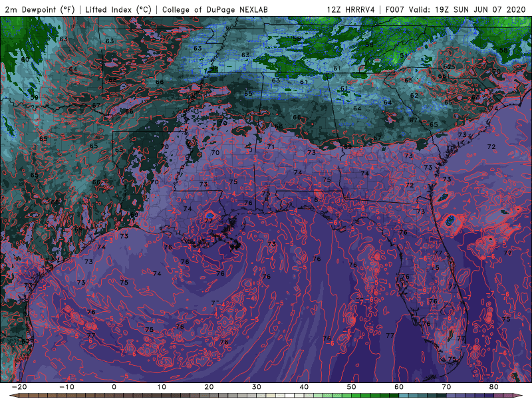This screenshot has height=399, width=532.
Task: Click the "50" color scale label
Action: (x=352, y=387)
